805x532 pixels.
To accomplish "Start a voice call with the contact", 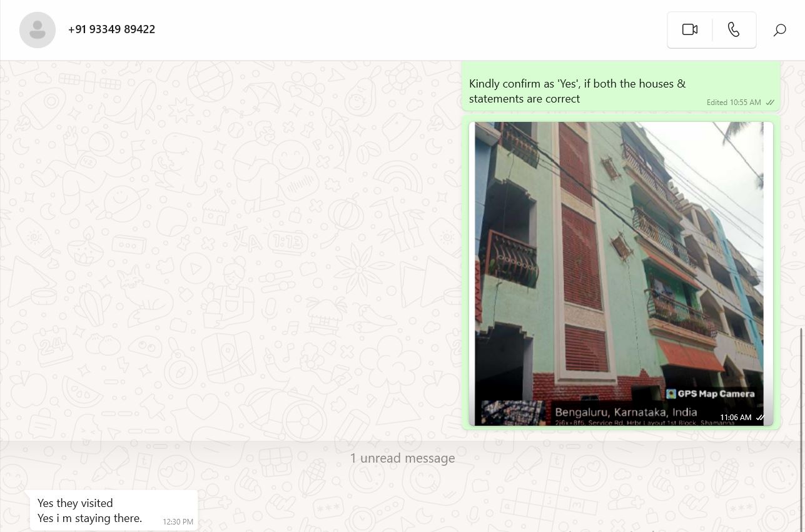I will point(734,29).
